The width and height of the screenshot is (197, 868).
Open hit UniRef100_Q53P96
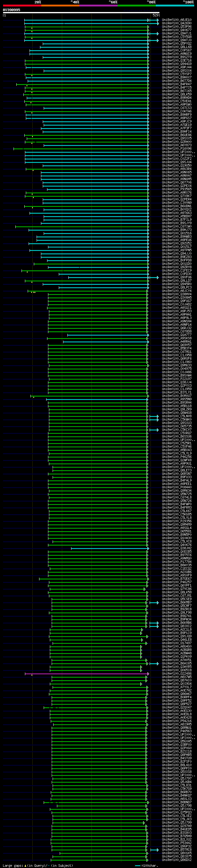[177, 26]
